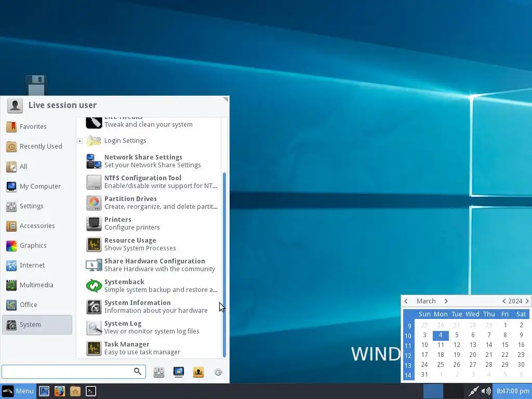Click 'Configure printers' description text
532x399 pixels.
(x=132, y=228)
